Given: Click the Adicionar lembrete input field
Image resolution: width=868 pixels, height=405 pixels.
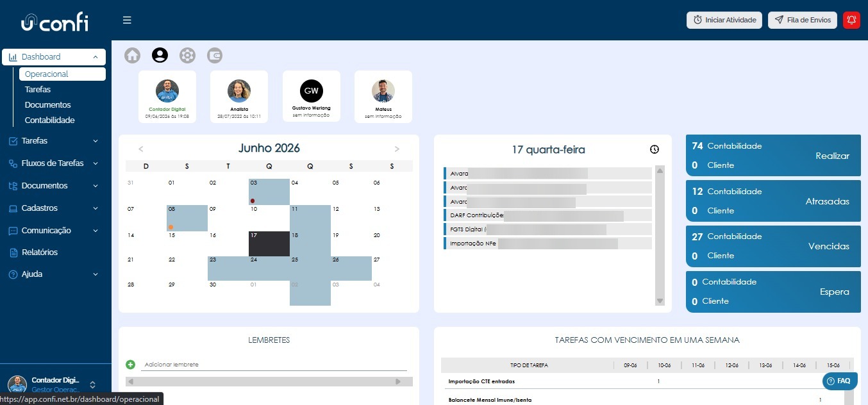Looking at the screenshot, I should (x=274, y=365).
